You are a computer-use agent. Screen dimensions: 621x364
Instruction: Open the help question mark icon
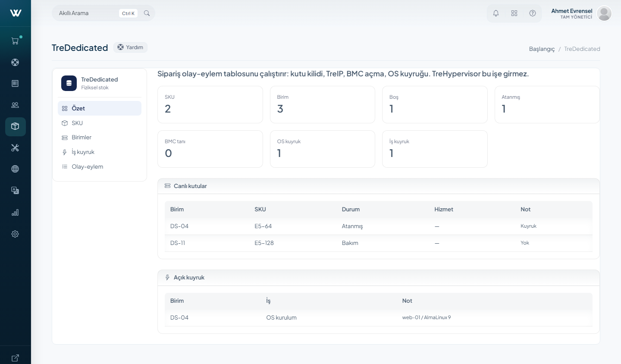pyautogui.click(x=533, y=13)
